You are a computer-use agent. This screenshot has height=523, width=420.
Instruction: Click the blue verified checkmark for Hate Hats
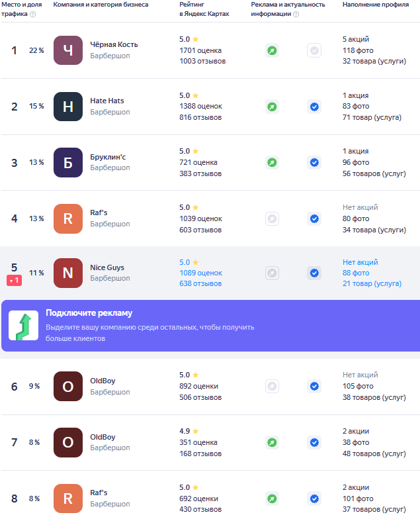click(314, 107)
